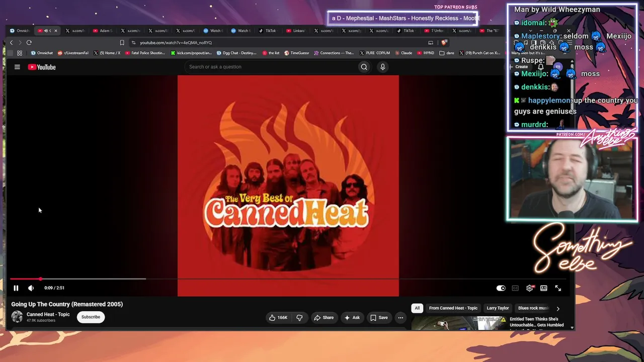Image resolution: width=644 pixels, height=362 pixels.
Task: Mute the video with the speaker icon
Action: [31, 288]
